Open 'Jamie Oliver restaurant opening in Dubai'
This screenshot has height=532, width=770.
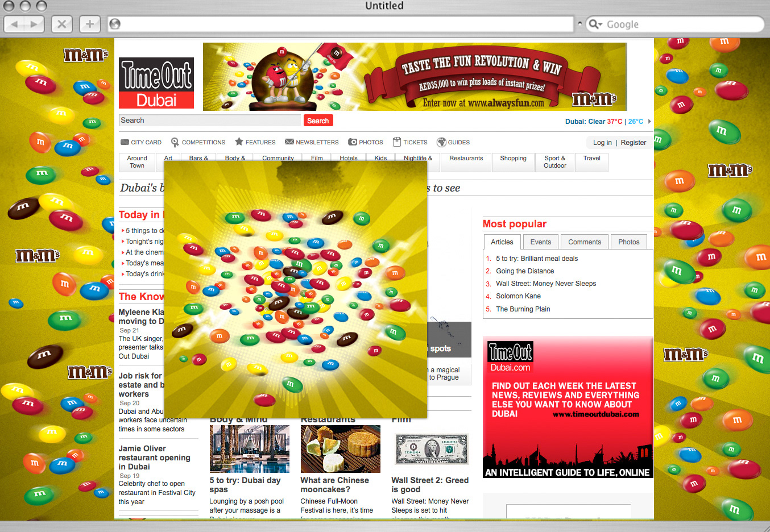tap(154, 458)
